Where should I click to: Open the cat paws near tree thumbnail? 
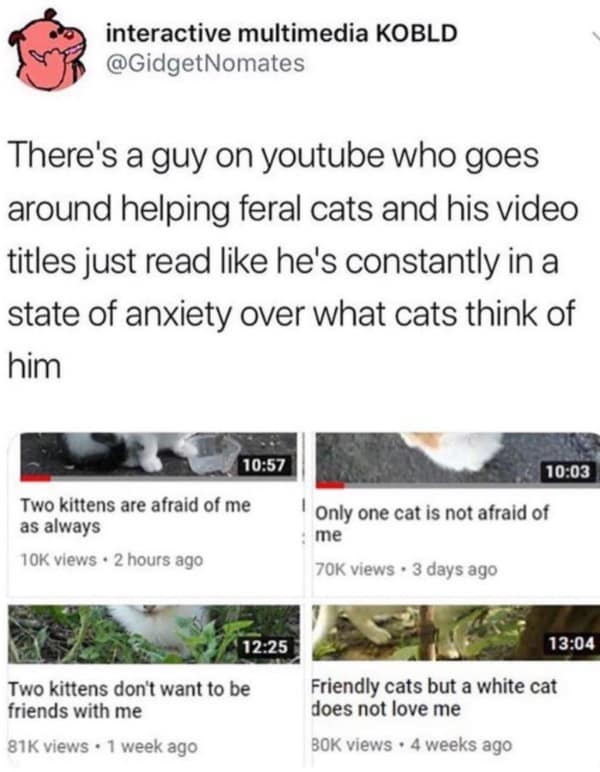click(456, 633)
